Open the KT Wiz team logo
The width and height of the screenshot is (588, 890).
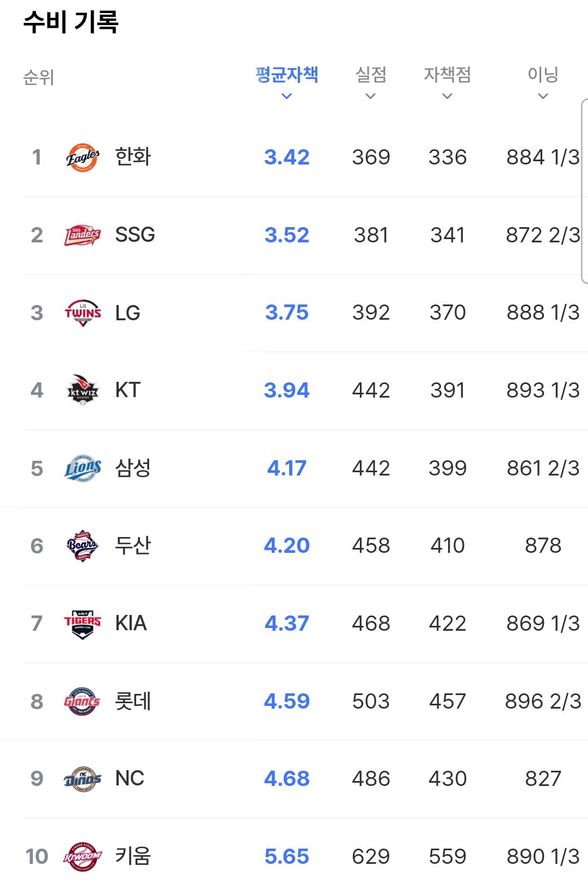[x=83, y=391]
